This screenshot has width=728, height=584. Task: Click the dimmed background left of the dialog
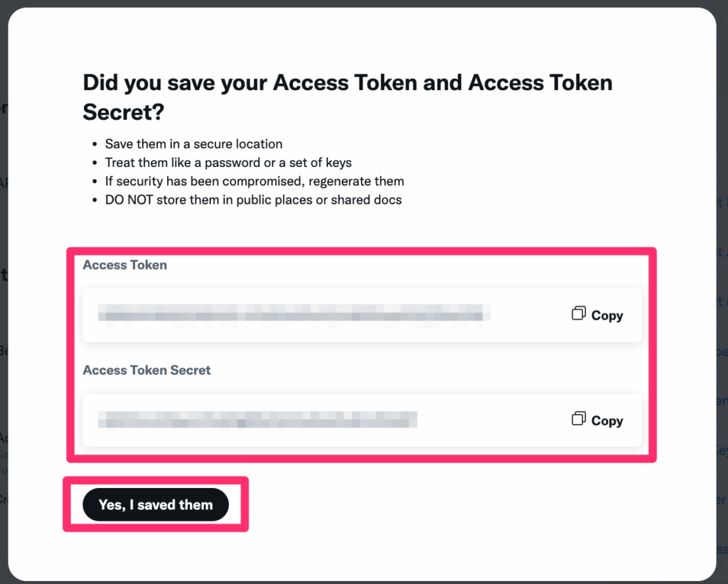(4, 297)
